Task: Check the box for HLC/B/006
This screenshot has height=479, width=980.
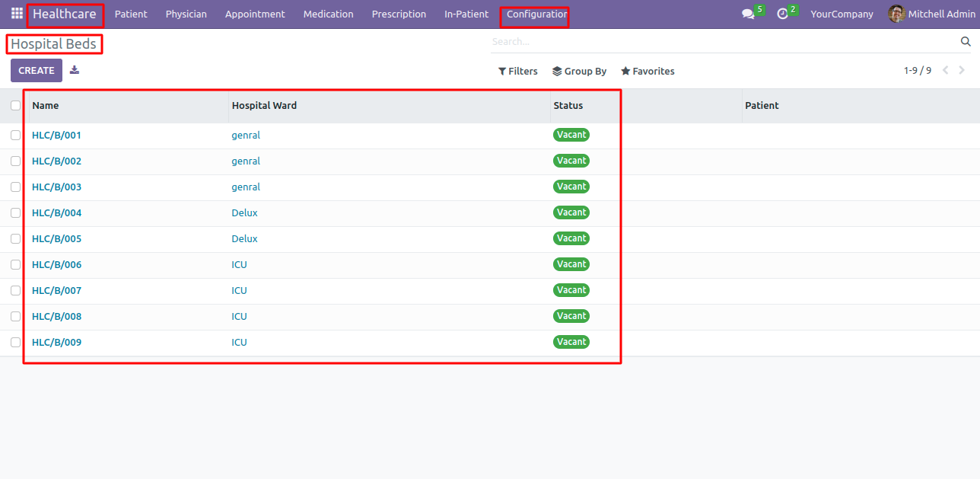Action: (15, 265)
